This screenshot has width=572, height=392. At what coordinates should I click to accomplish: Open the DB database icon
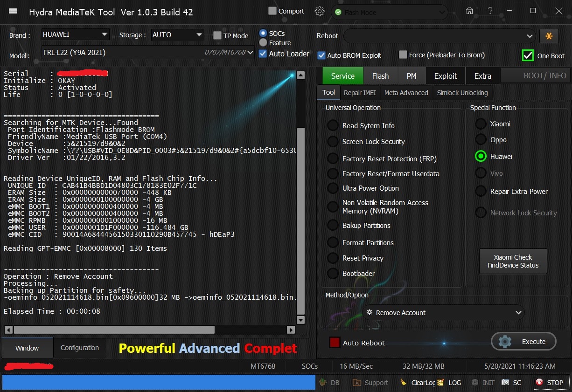click(323, 383)
